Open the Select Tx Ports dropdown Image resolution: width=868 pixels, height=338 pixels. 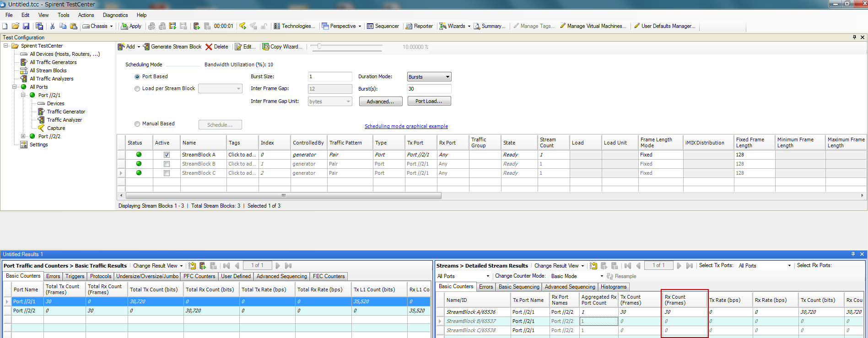click(x=765, y=266)
